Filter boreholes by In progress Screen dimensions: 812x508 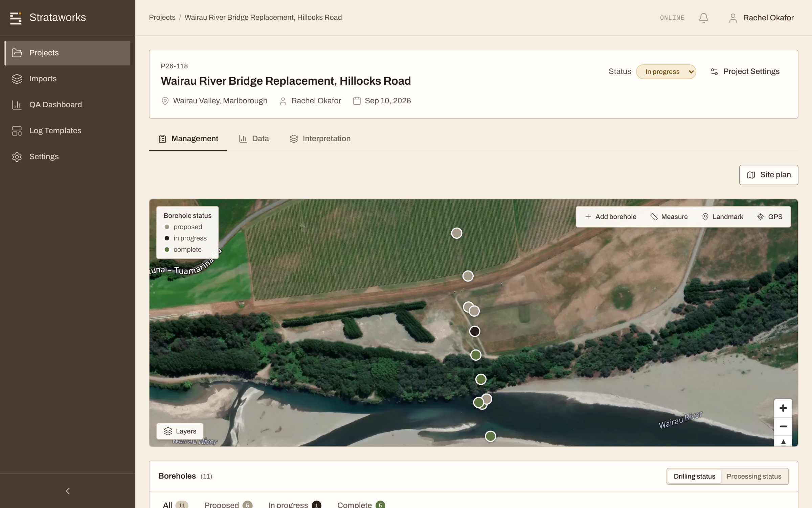click(294, 505)
